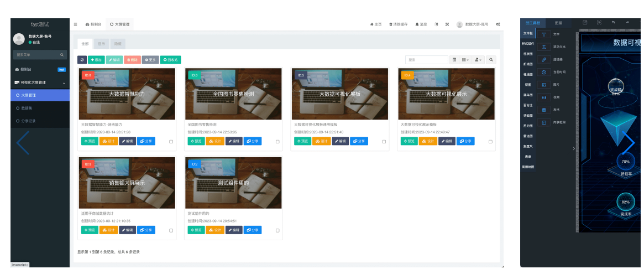
Task: Click the 搜索 input in list toolbar
Action: click(427, 60)
